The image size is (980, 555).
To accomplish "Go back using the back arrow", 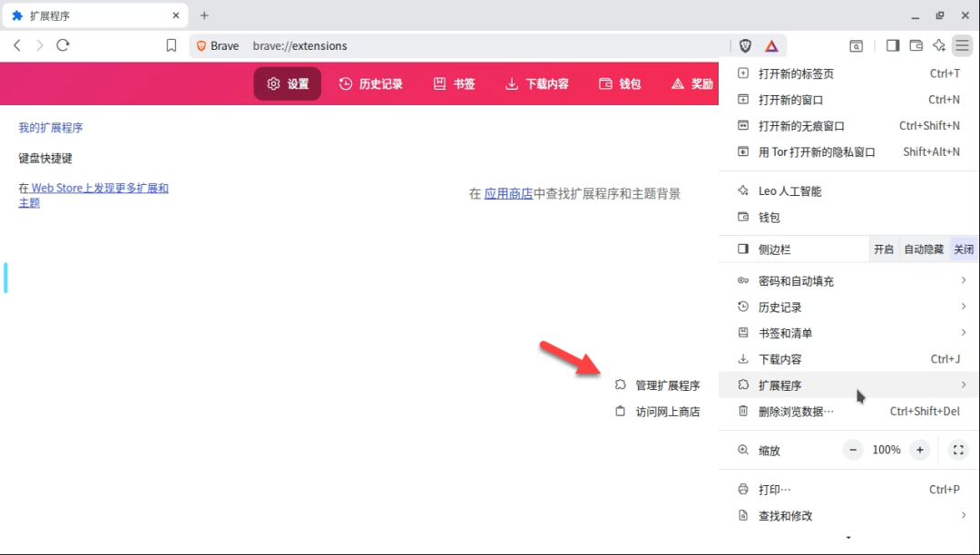I will click(17, 45).
